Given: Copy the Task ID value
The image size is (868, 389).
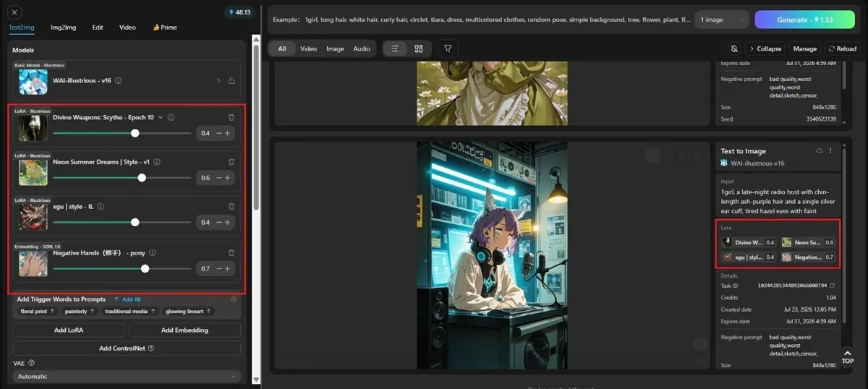Looking at the screenshot, I should (833, 286).
